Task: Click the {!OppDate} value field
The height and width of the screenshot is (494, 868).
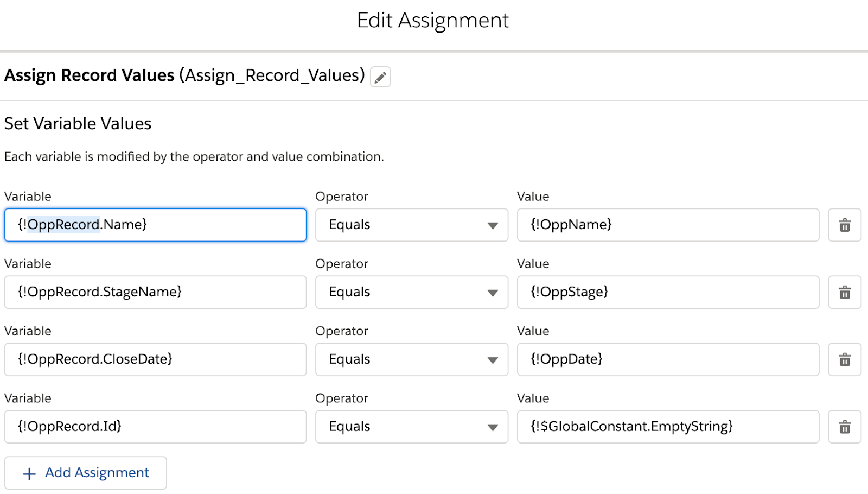Action: coord(667,360)
